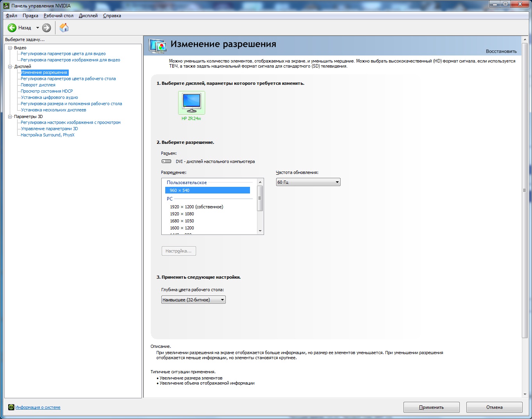Open the desktop color depth dropdown
Screen dimensions: 532x419
click(193, 300)
